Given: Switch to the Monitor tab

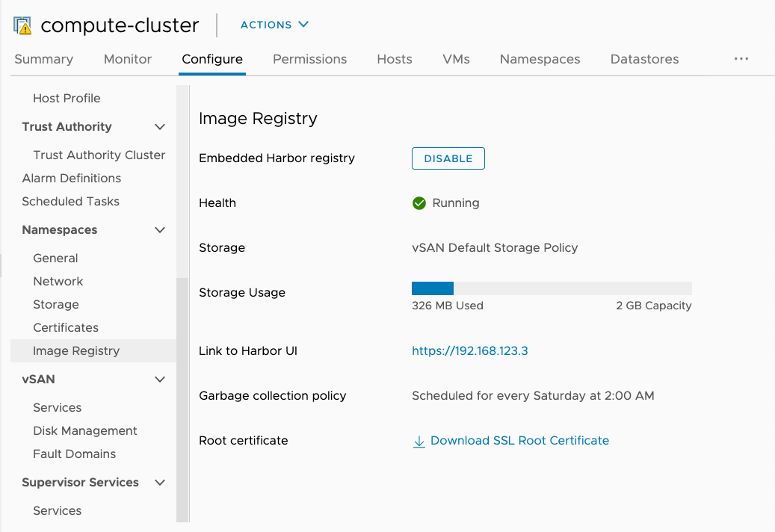Looking at the screenshot, I should [128, 59].
